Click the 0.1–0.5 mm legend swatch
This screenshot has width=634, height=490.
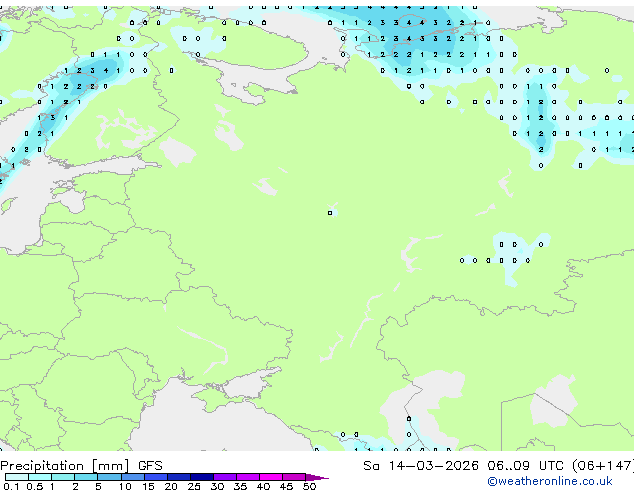click(x=17, y=477)
